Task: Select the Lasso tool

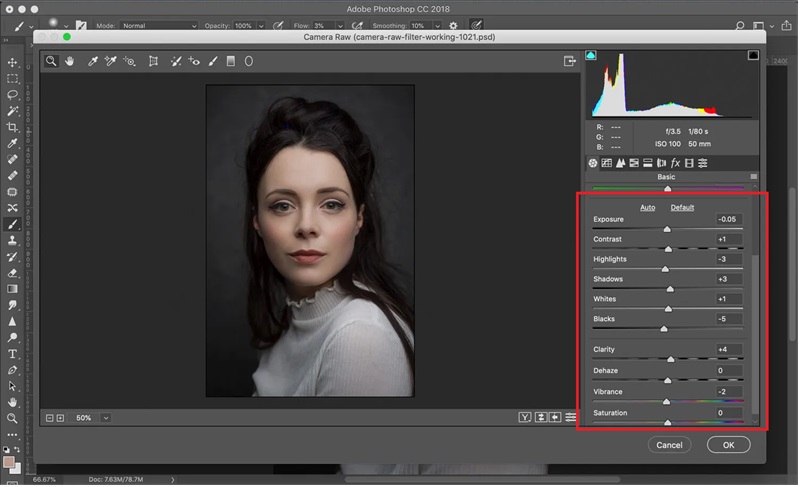Action: pyautogui.click(x=12, y=95)
